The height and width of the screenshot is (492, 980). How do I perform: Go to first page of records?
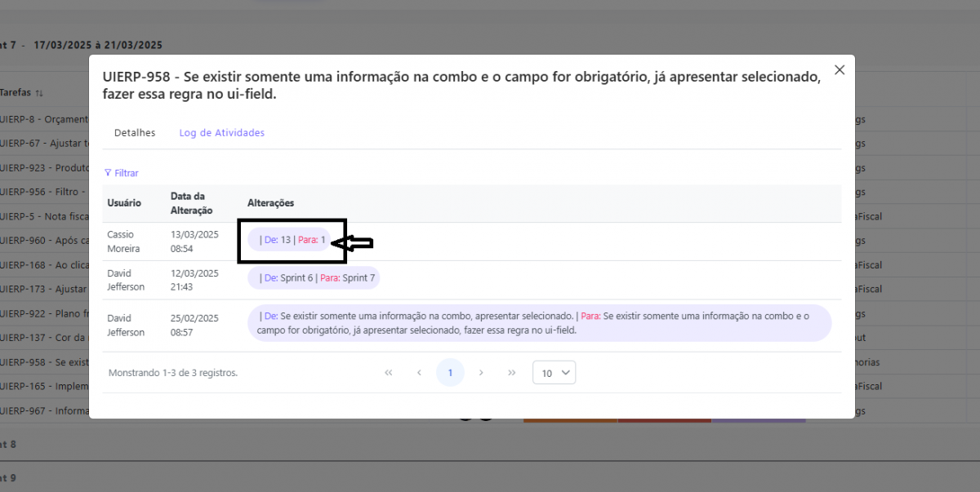[389, 373]
